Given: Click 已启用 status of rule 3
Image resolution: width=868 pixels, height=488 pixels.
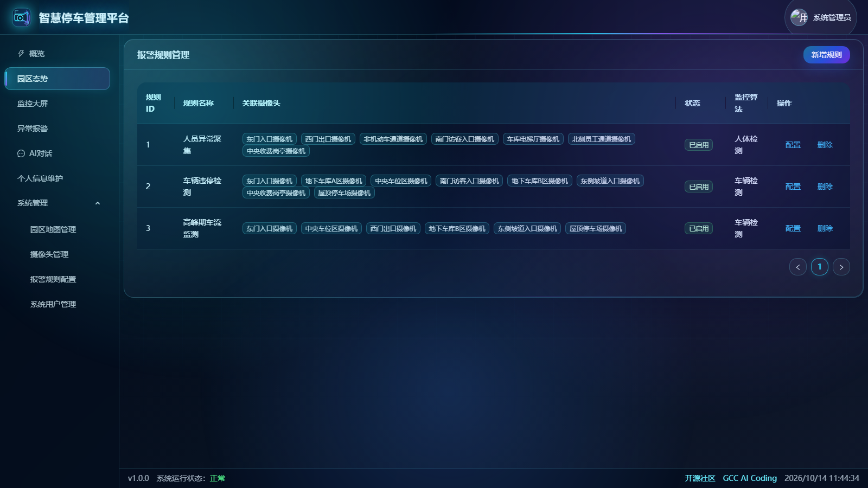Looking at the screenshot, I should [x=699, y=228].
